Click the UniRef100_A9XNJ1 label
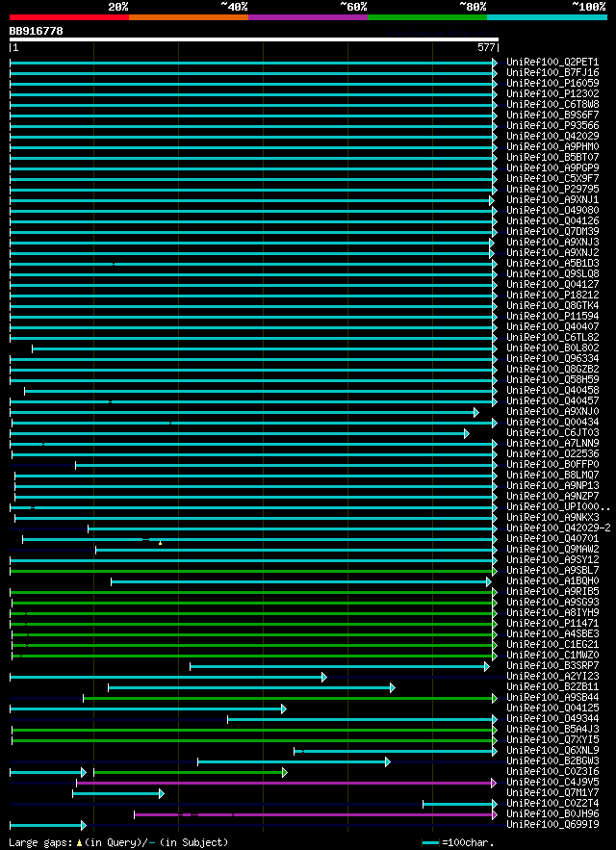 point(552,200)
